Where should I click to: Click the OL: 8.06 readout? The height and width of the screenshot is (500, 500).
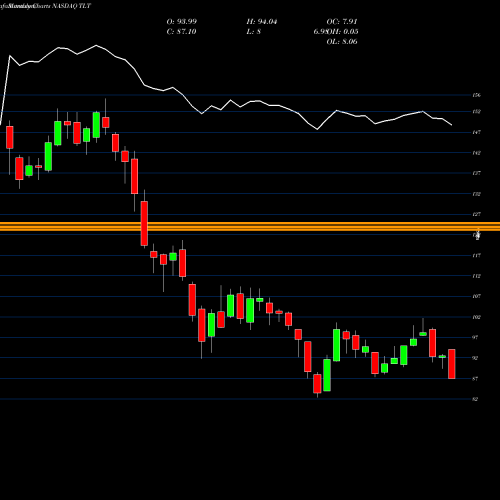[342, 42]
